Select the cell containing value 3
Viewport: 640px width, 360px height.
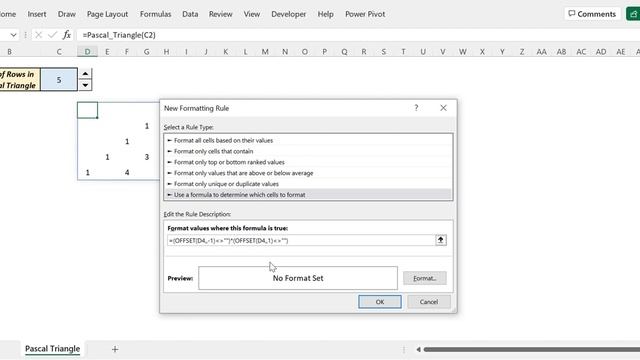(x=147, y=157)
